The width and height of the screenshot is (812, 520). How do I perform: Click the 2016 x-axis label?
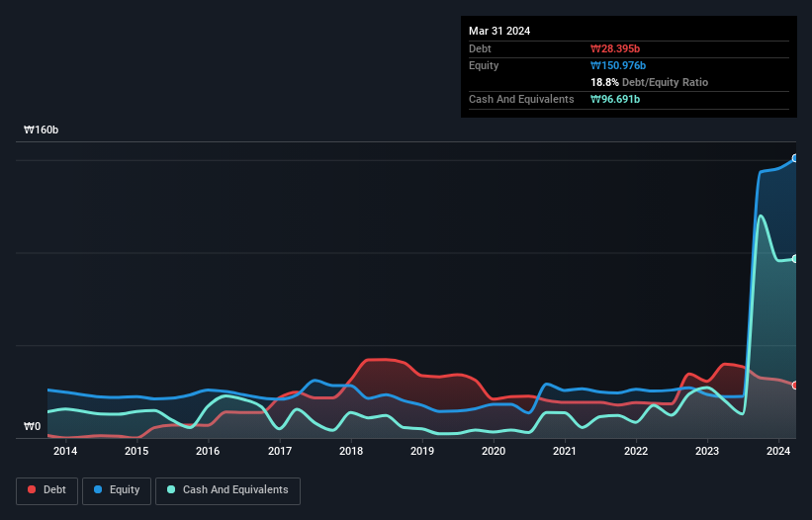208,451
